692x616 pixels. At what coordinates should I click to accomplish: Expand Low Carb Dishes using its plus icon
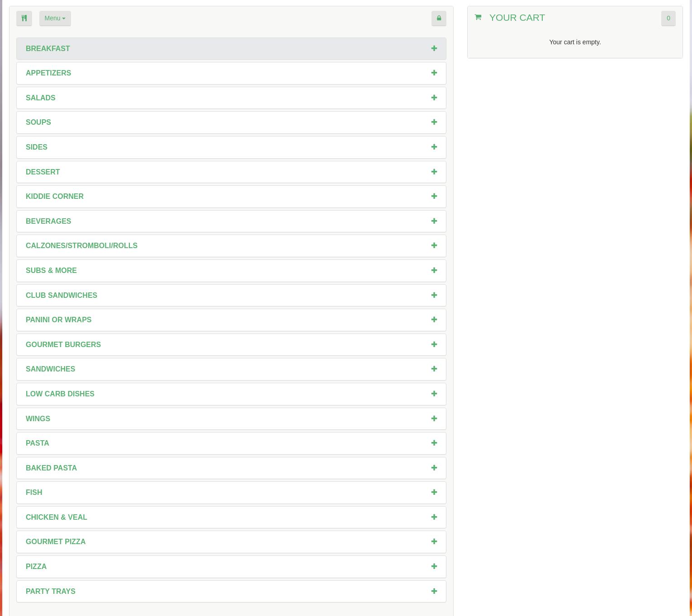click(434, 394)
